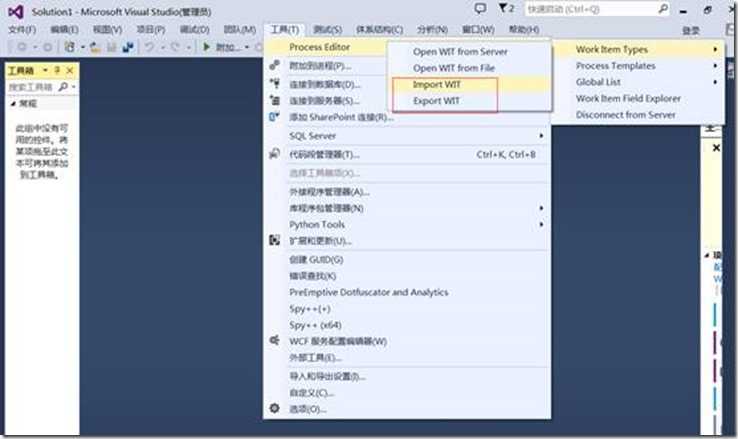Click the Undo toolbar icon
The height and width of the screenshot is (439, 738).
click(x=149, y=47)
